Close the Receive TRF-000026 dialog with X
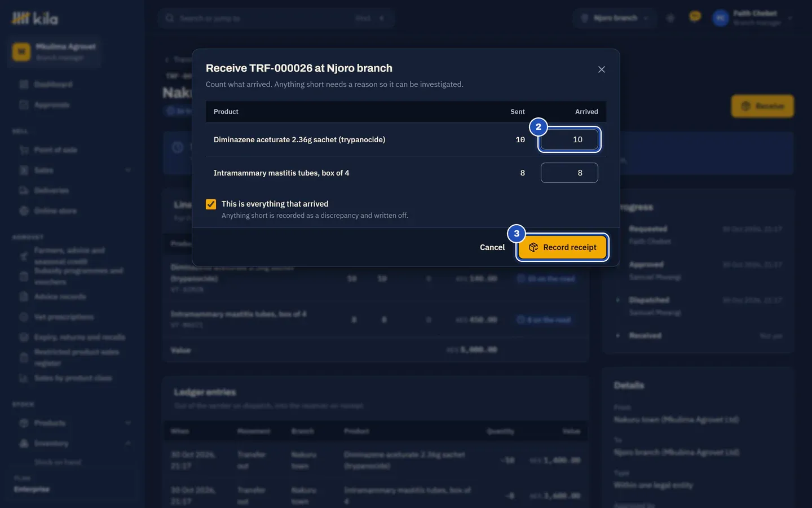This screenshot has height=508, width=812. point(602,69)
